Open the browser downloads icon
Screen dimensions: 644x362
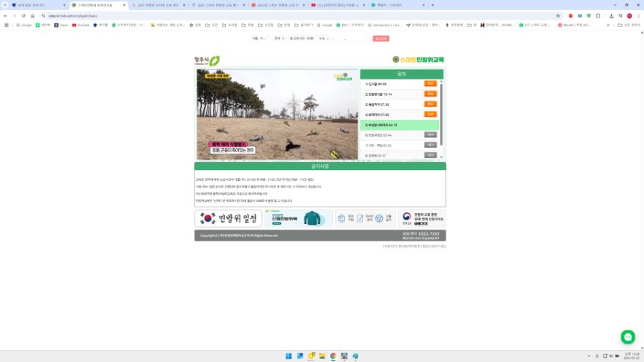[x=610, y=15]
